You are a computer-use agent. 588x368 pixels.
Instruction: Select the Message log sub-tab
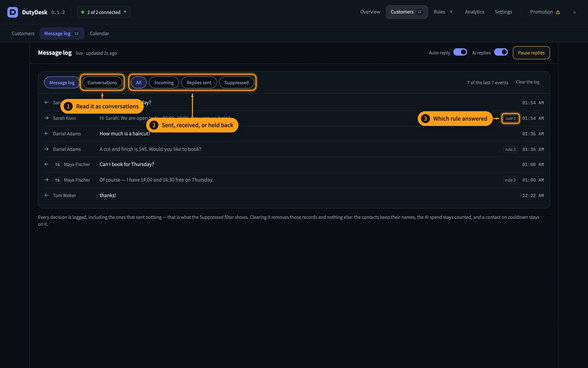[62, 34]
